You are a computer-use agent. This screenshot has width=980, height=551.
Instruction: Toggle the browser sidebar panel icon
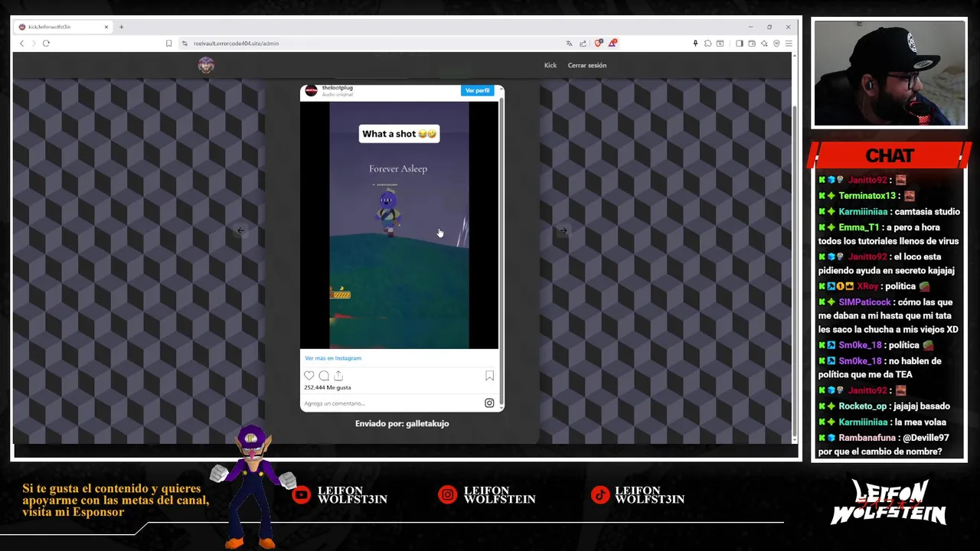739,43
